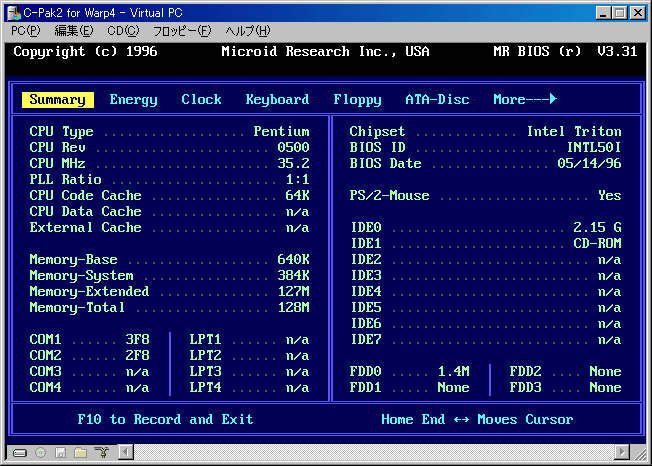652x466 pixels.
Task: Click the CPU MHz value '35.2'
Action: click(x=293, y=163)
